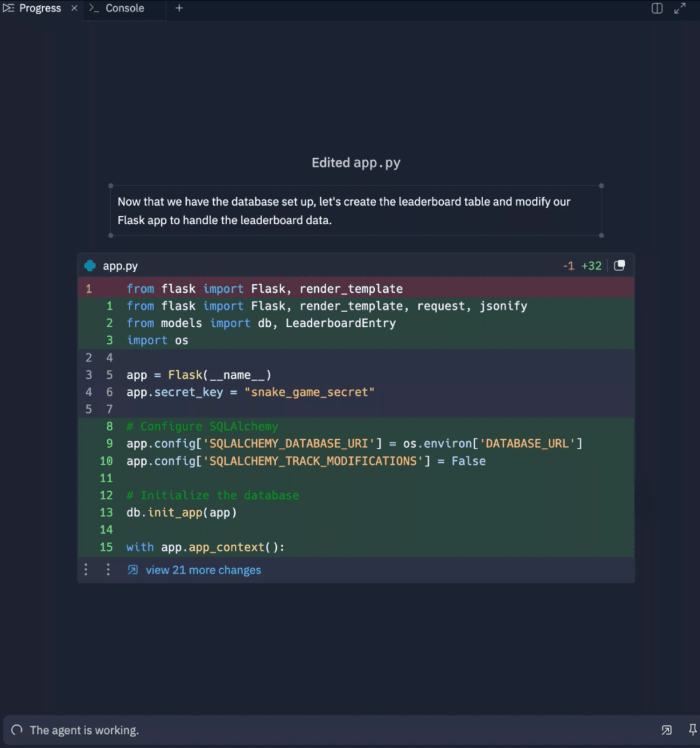700x748 pixels.
Task: Pin the agent status bar
Action: tap(693, 730)
